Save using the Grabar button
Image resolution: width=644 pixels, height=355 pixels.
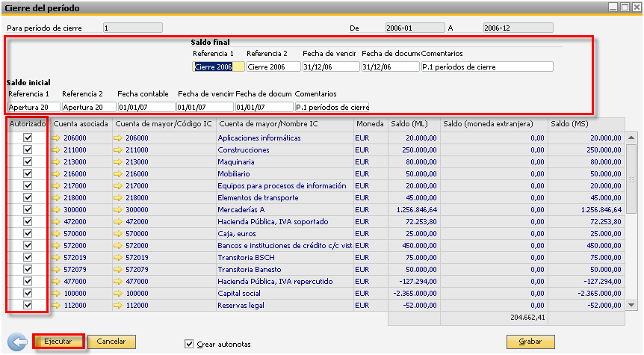(x=530, y=342)
